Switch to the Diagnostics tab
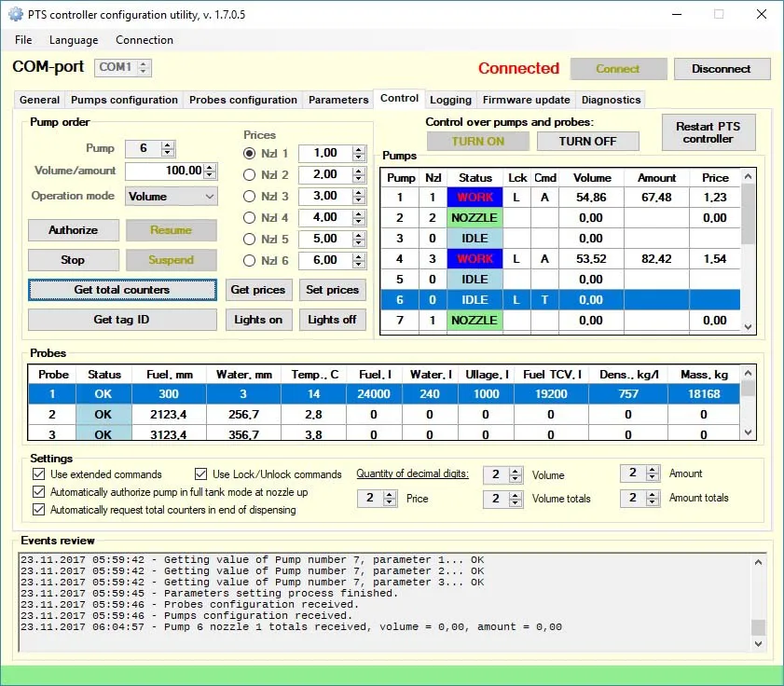The height and width of the screenshot is (686, 784). 611,100
